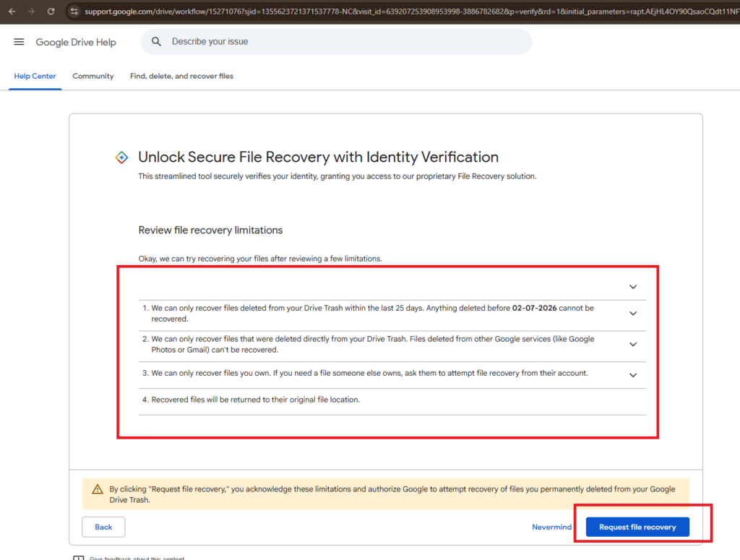Click the Nevermind link

coord(551,527)
